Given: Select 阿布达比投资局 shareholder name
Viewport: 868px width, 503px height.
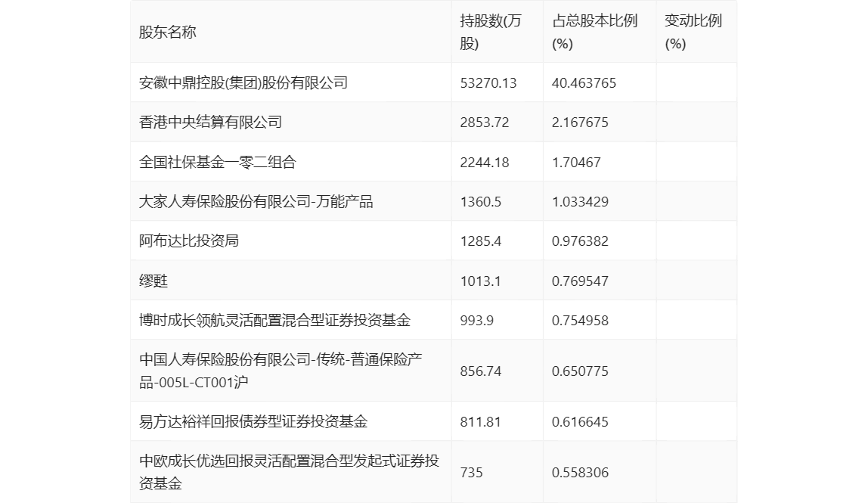Looking at the screenshot, I should [189, 241].
